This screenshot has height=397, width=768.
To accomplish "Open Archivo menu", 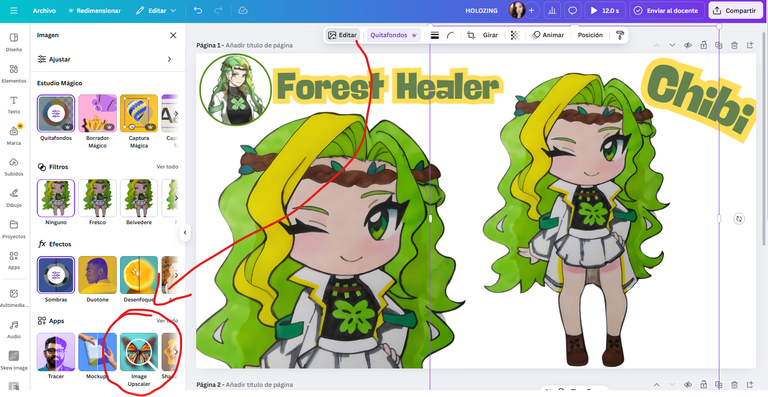I will coord(44,10).
